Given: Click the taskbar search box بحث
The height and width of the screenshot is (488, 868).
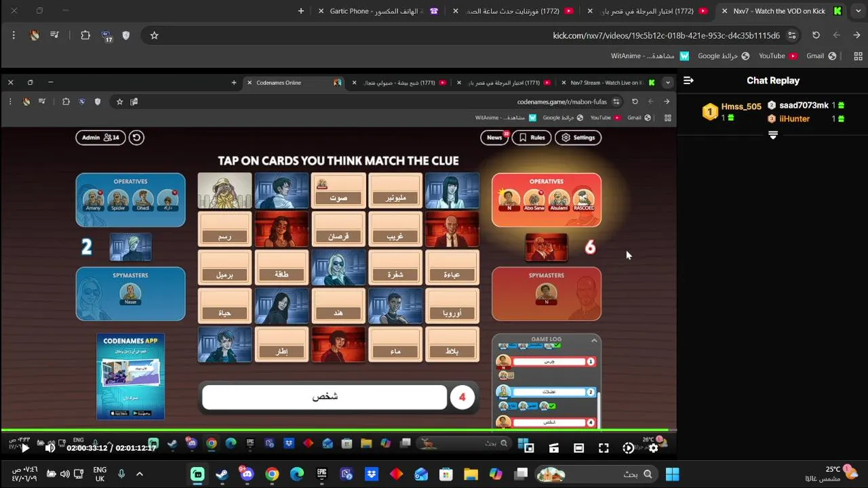Looking at the screenshot, I should pyautogui.click(x=596, y=474).
